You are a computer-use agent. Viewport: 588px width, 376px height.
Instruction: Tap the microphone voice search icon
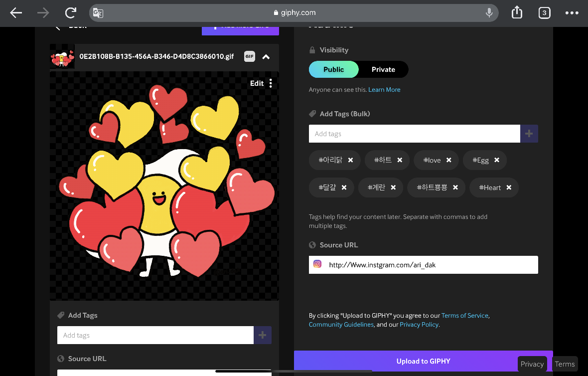pyautogui.click(x=489, y=13)
